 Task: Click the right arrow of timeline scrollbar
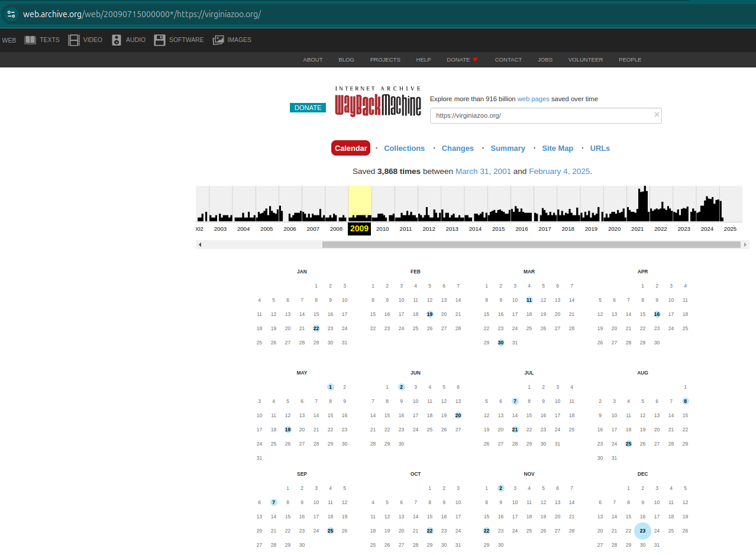745,244
